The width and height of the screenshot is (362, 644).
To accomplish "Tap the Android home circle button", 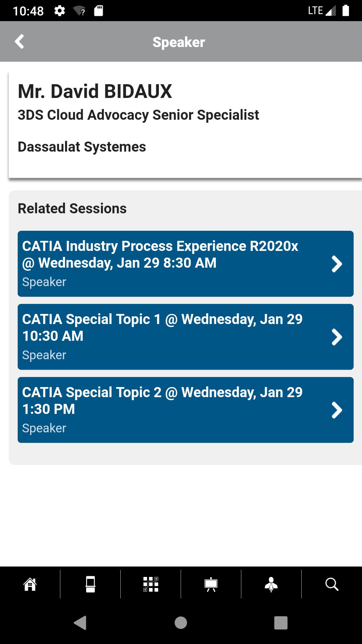I will [x=181, y=623].
